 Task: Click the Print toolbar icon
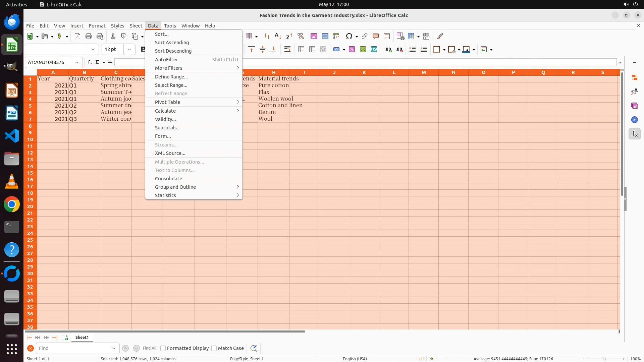click(89, 36)
